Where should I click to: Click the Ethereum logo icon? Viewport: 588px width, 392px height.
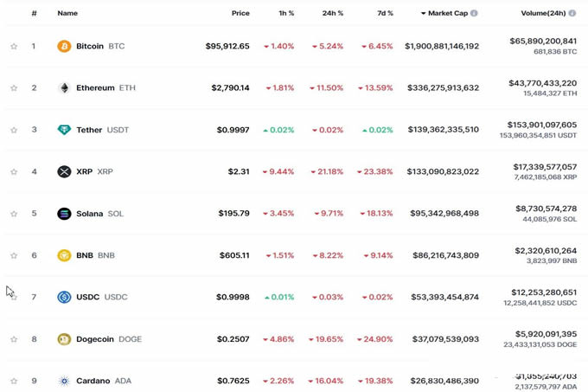(64, 87)
